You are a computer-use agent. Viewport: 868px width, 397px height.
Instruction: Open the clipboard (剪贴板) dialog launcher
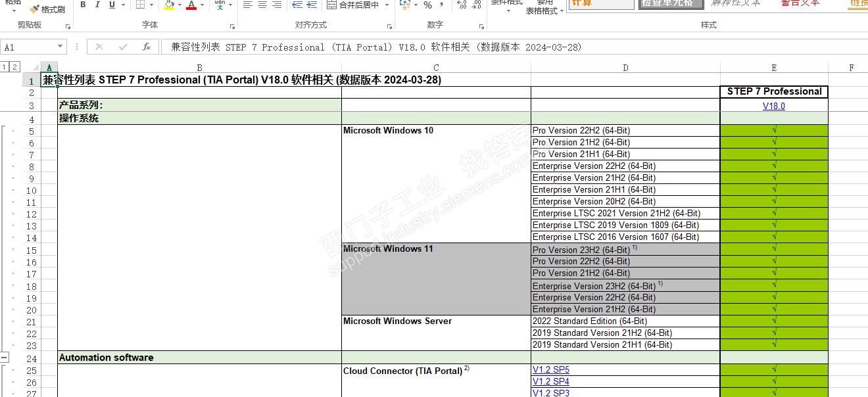tap(68, 26)
